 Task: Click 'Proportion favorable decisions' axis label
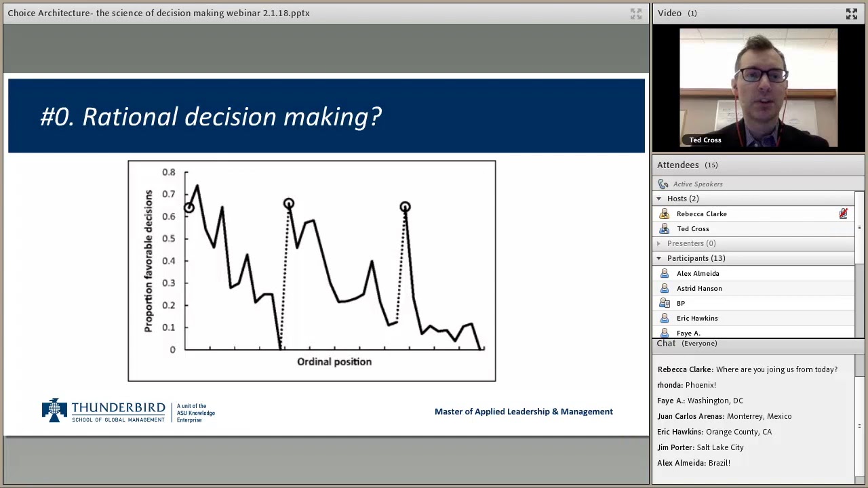tap(149, 261)
